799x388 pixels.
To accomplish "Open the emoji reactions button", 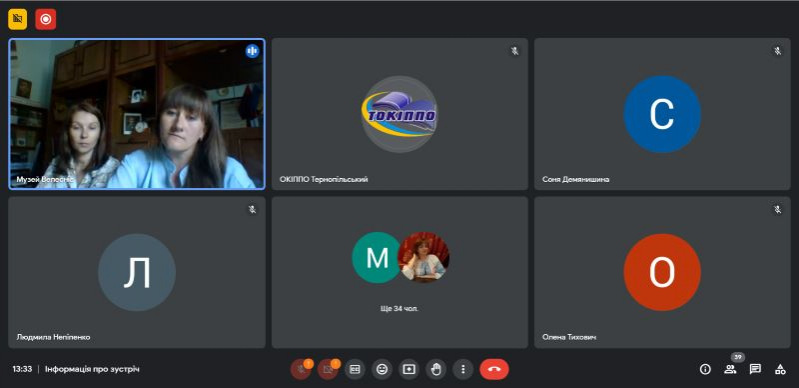I will click(x=382, y=369).
